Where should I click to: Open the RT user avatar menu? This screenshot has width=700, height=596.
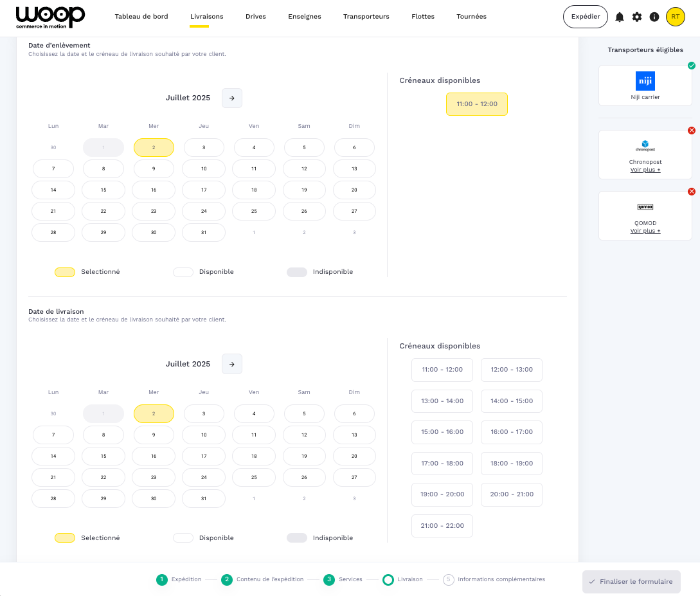click(x=675, y=17)
